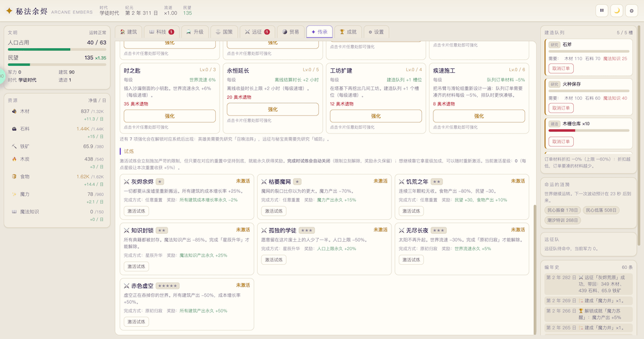Activate the 无尽长夜 trial
The image size is (644, 339).
411,260
